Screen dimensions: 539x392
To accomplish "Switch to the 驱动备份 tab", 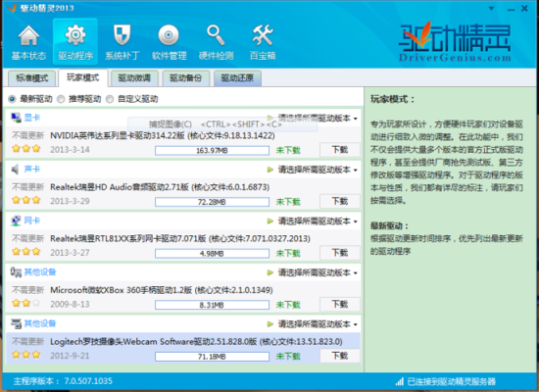I will pyautogui.click(x=185, y=78).
